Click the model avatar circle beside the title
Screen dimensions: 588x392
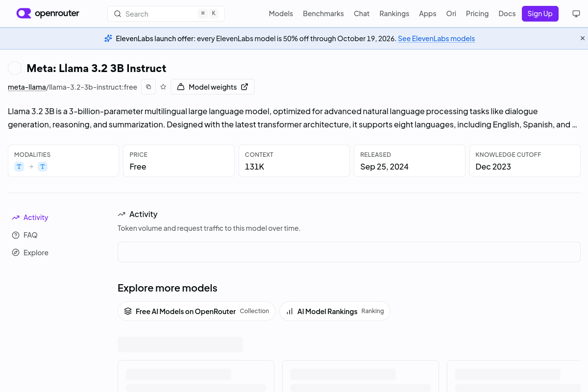(x=15, y=68)
